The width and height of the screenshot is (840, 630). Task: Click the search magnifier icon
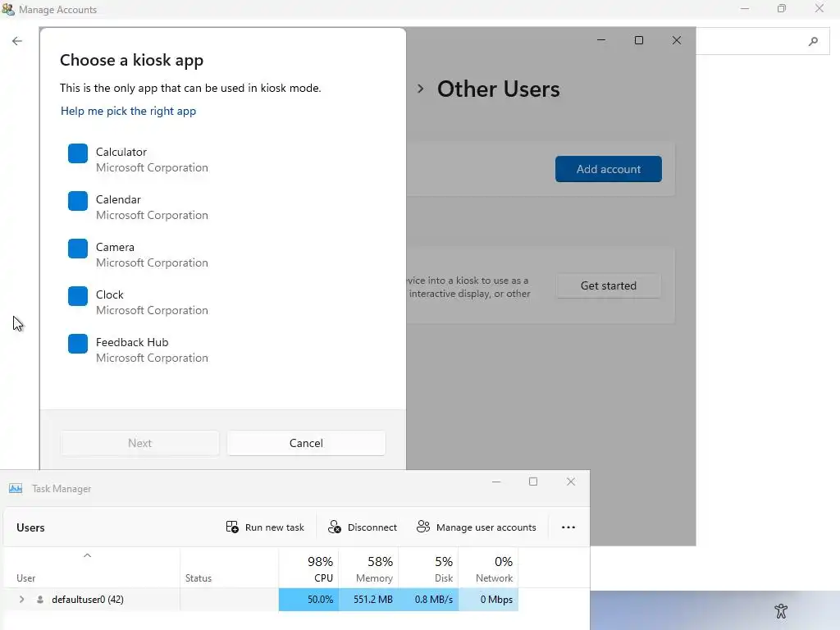tap(813, 41)
